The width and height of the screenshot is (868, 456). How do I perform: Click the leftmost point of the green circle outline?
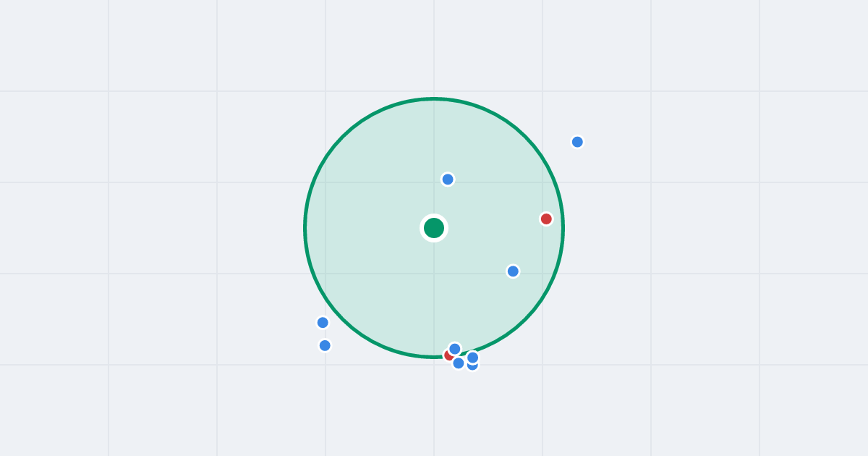click(x=305, y=228)
